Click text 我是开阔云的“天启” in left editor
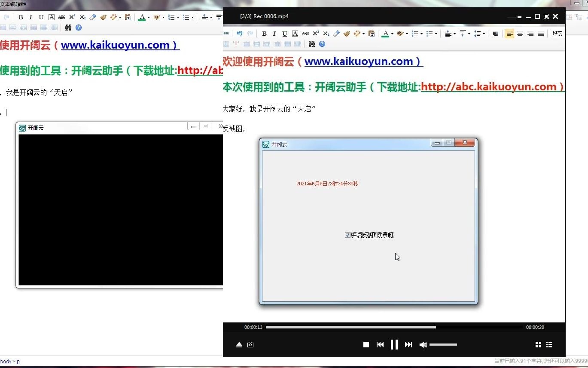 pos(39,93)
